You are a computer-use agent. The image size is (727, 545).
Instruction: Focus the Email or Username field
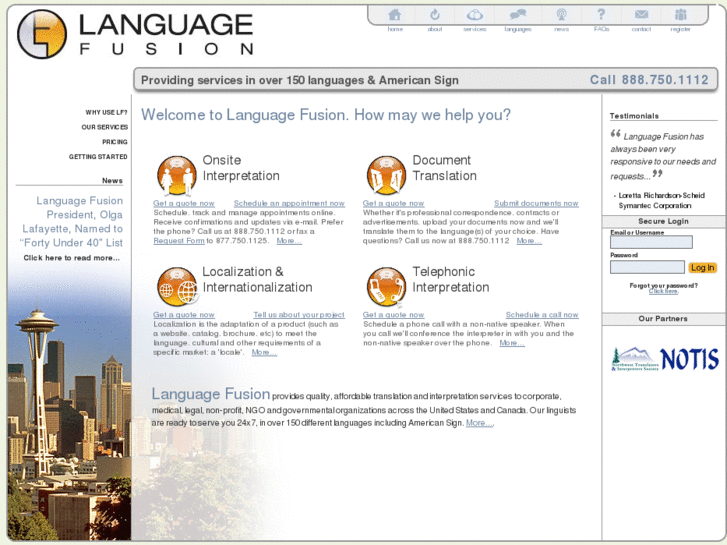click(651, 242)
